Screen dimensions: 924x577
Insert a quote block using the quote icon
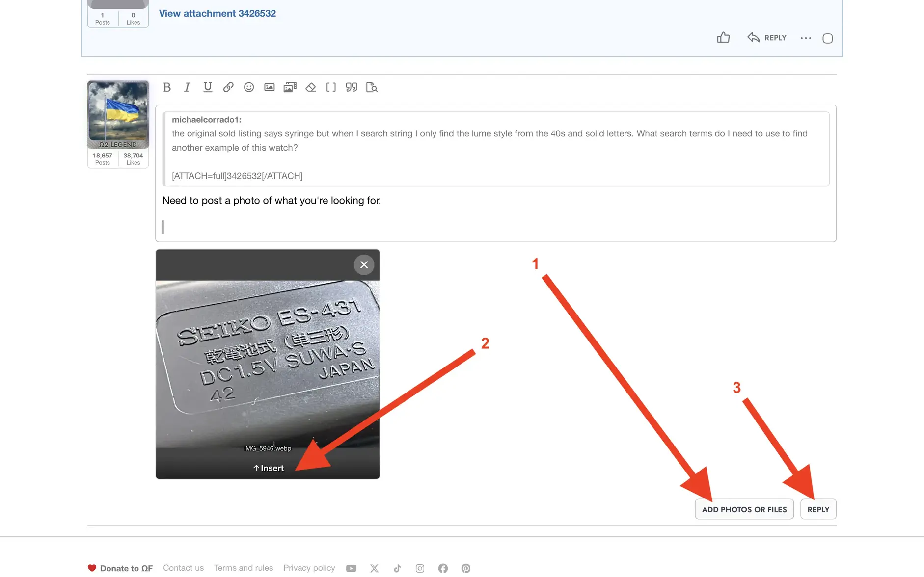(352, 87)
